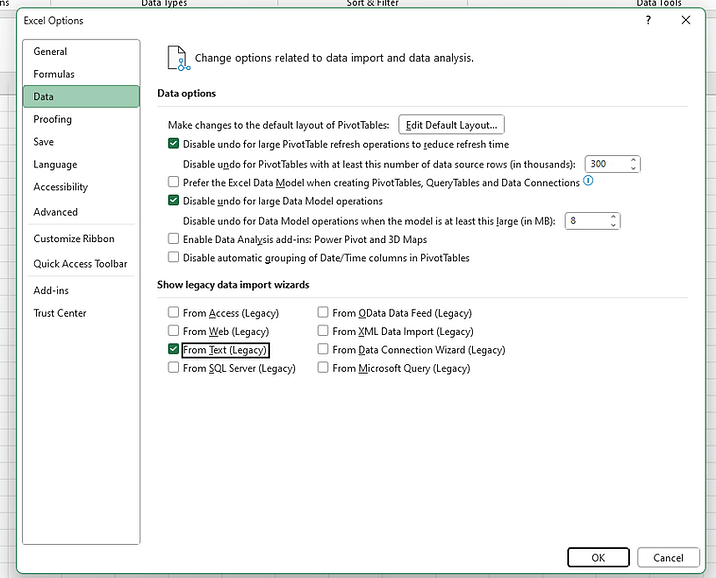Open the Add-ins category

(81, 290)
